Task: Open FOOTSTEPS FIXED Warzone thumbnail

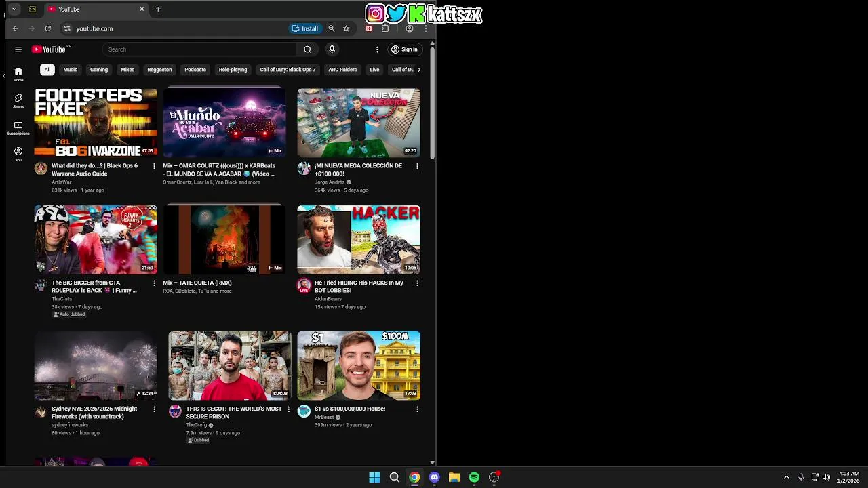Action: point(96,123)
